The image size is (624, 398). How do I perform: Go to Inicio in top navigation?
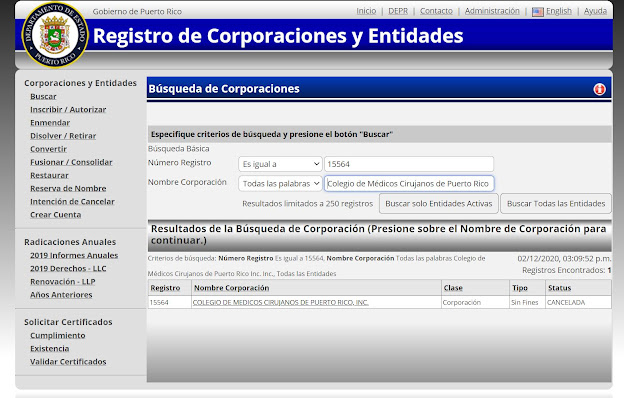(366, 11)
